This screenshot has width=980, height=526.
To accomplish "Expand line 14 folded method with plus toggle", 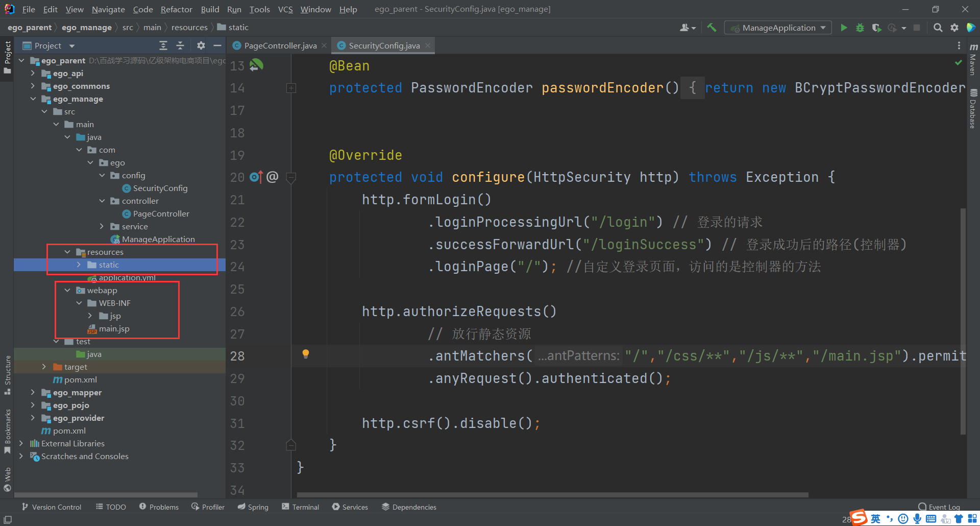I will tap(291, 88).
